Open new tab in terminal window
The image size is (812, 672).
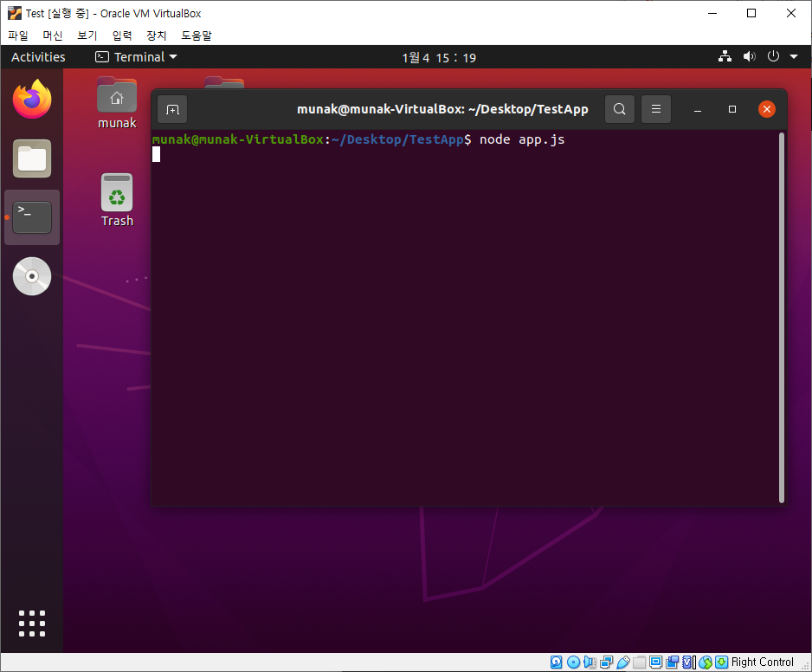pyautogui.click(x=172, y=109)
